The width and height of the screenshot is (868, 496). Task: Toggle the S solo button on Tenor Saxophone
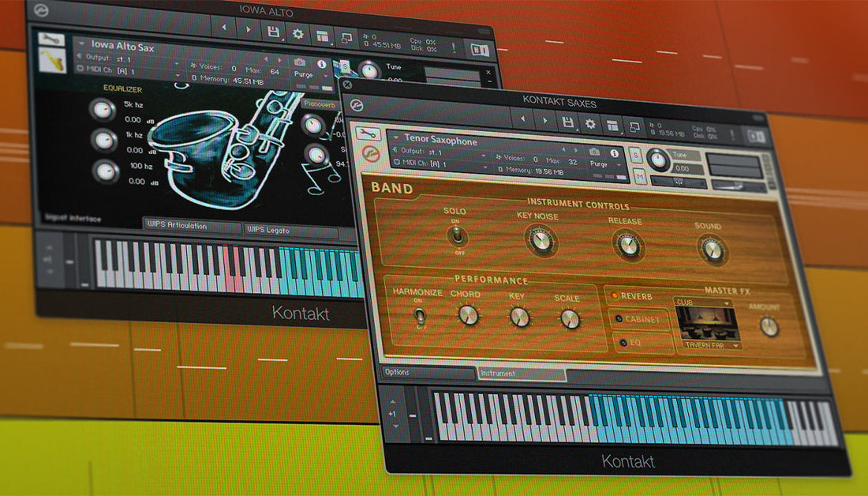click(x=635, y=155)
